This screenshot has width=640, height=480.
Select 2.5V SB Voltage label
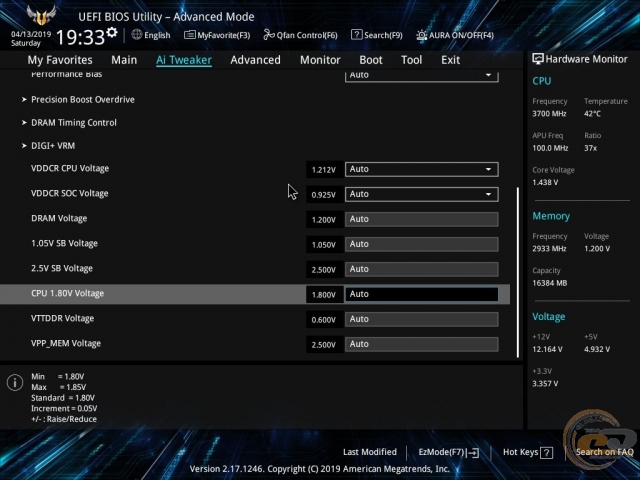(62, 269)
